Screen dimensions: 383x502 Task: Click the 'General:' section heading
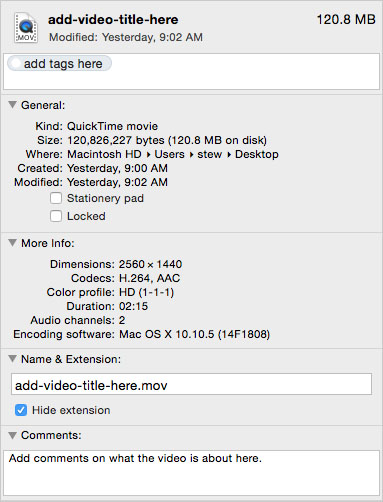tap(43, 105)
